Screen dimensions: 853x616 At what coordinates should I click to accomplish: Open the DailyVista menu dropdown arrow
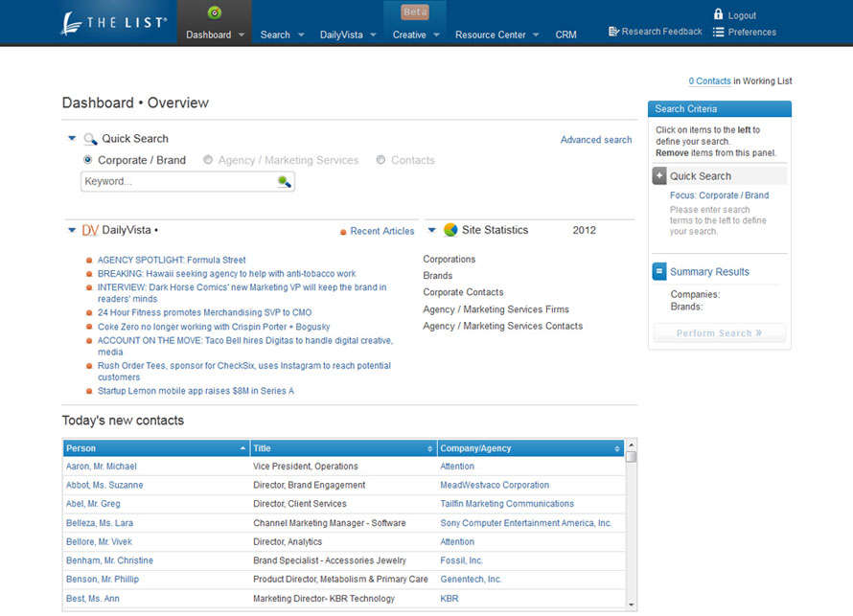373,34
